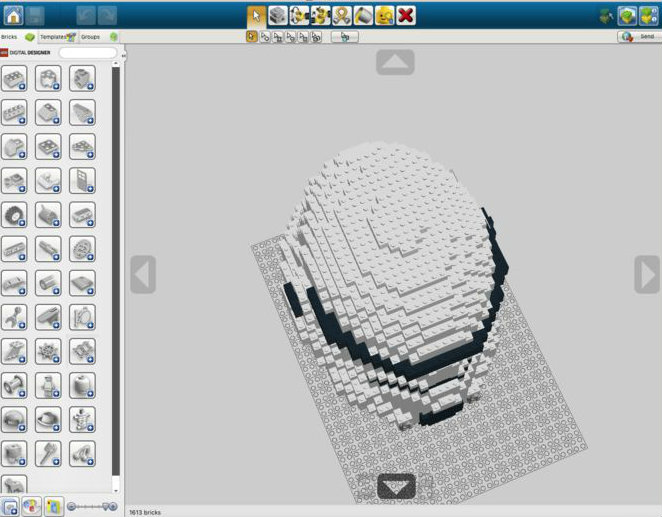
Task: Open the ship wheel category
Action: (48, 351)
